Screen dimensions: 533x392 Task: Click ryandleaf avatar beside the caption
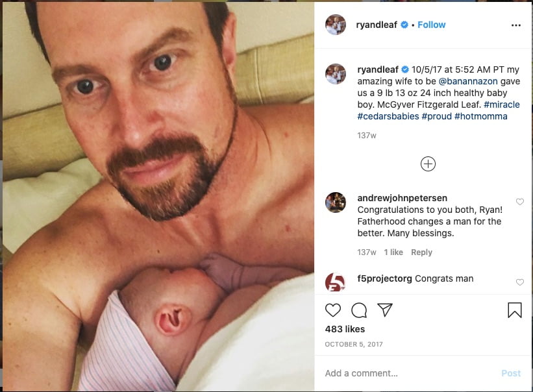(x=336, y=74)
